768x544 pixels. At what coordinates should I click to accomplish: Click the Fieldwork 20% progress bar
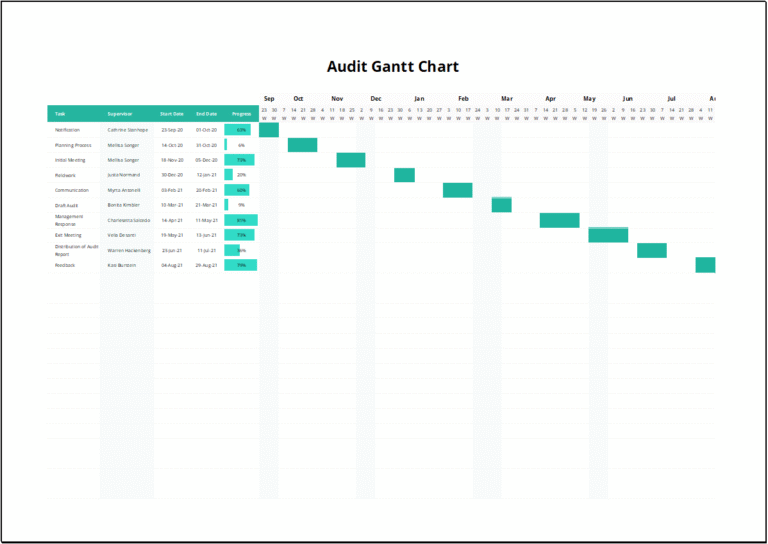(x=229, y=175)
